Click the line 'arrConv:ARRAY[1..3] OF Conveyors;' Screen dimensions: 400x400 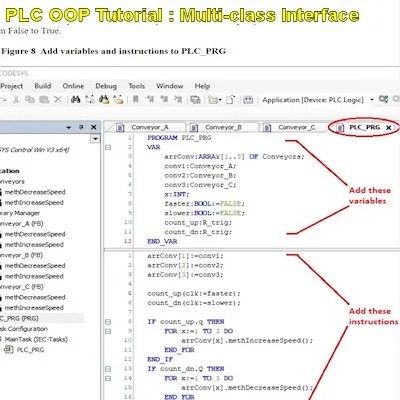234,157
